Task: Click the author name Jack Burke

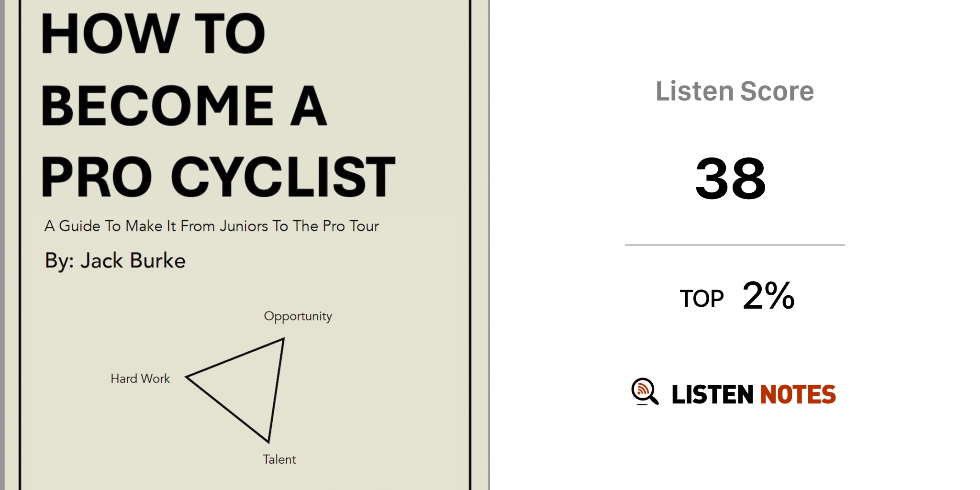Action: click(x=133, y=261)
